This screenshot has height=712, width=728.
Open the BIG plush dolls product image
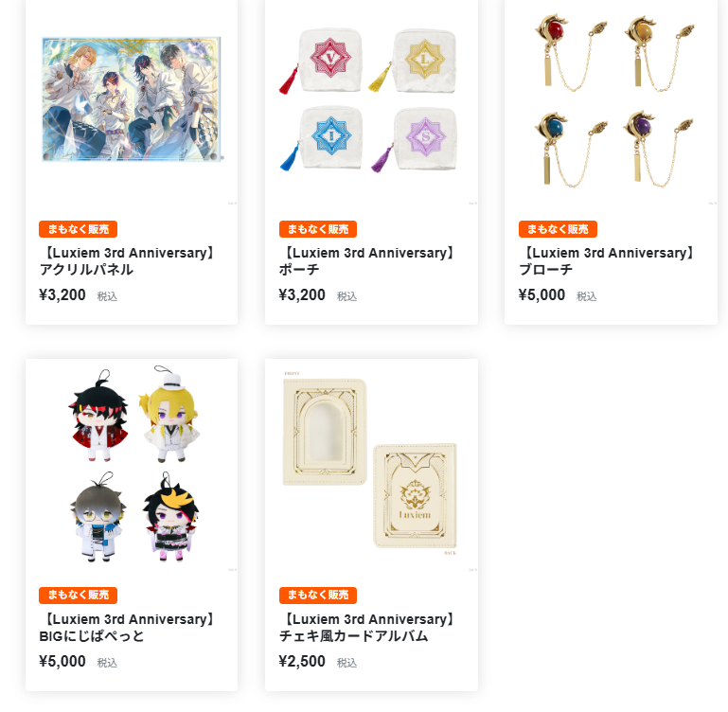pyautogui.click(x=132, y=465)
